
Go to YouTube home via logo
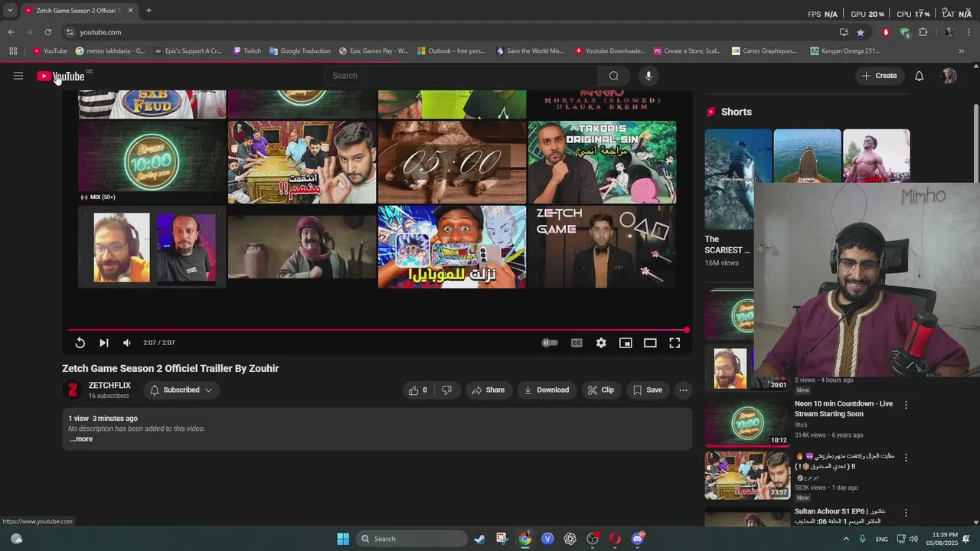click(60, 76)
